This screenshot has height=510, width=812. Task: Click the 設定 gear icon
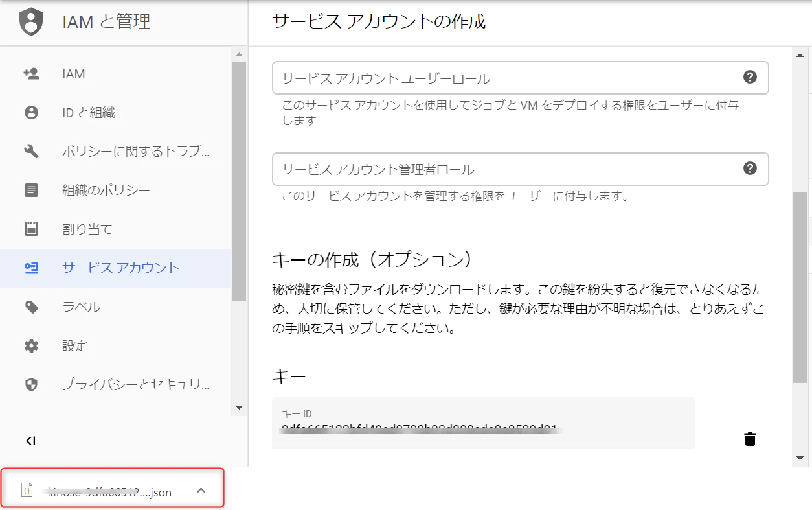point(31,346)
